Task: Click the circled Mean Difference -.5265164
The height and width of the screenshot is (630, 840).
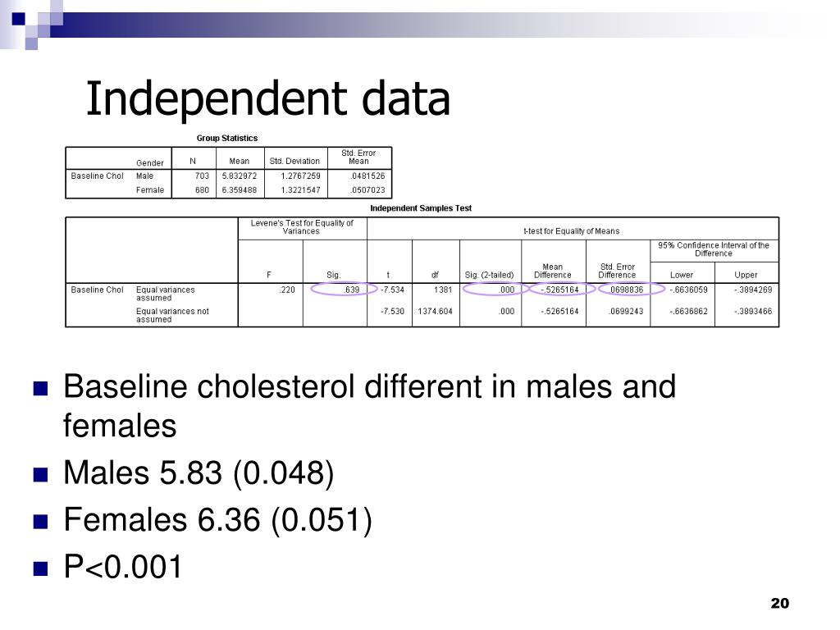Action: 561,290
